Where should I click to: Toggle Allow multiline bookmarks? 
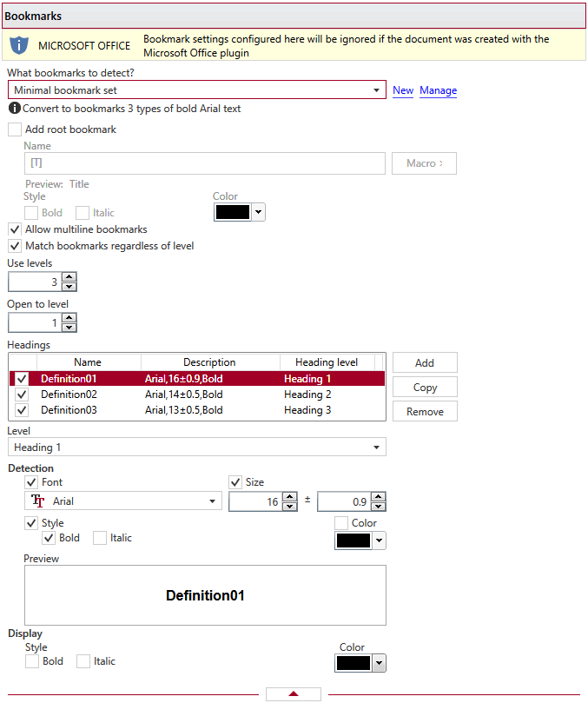15,229
